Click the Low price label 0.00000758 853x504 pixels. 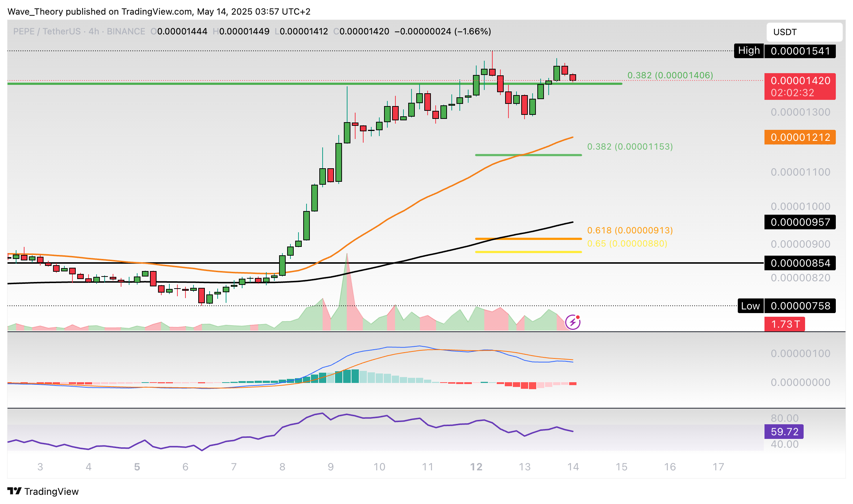tap(800, 306)
